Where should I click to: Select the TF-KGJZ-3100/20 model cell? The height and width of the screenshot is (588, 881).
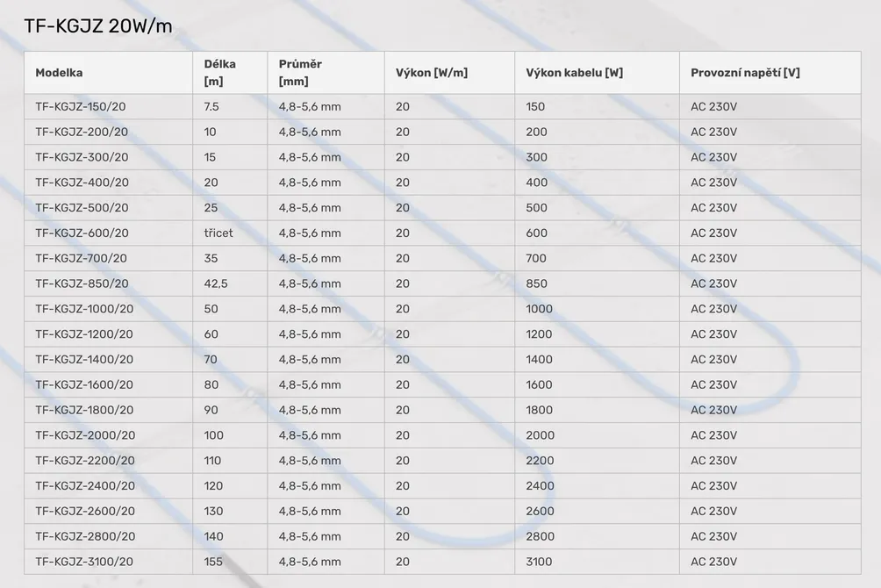(x=84, y=562)
